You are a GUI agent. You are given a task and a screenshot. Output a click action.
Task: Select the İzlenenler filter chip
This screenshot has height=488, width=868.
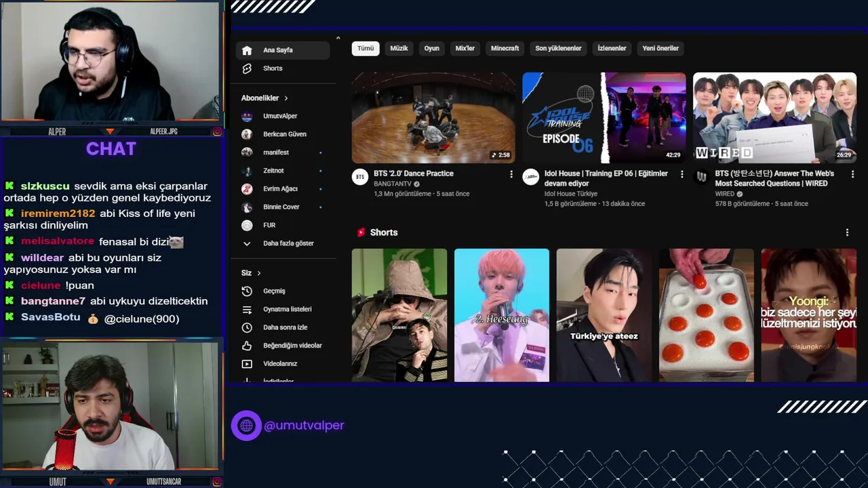612,48
